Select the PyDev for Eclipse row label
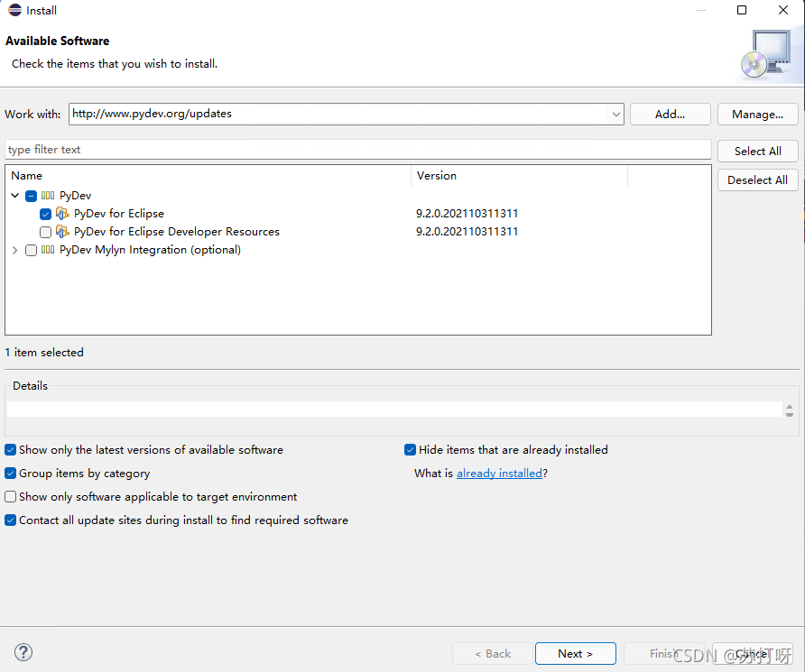 (118, 214)
